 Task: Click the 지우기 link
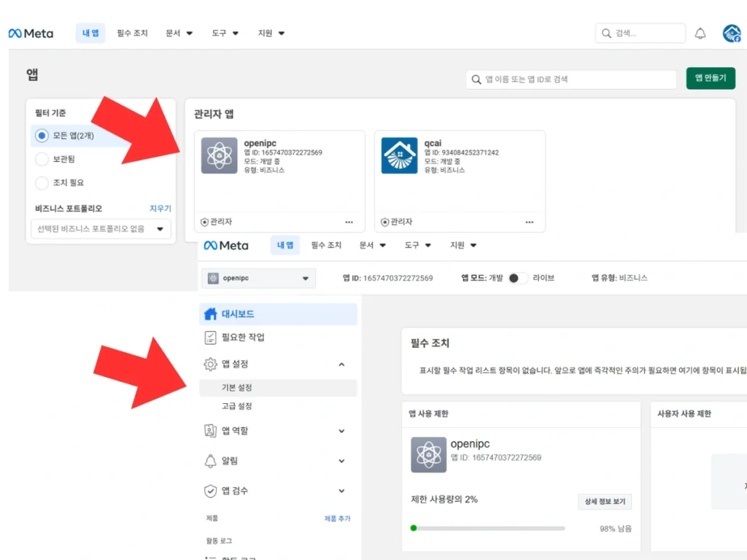(x=160, y=209)
